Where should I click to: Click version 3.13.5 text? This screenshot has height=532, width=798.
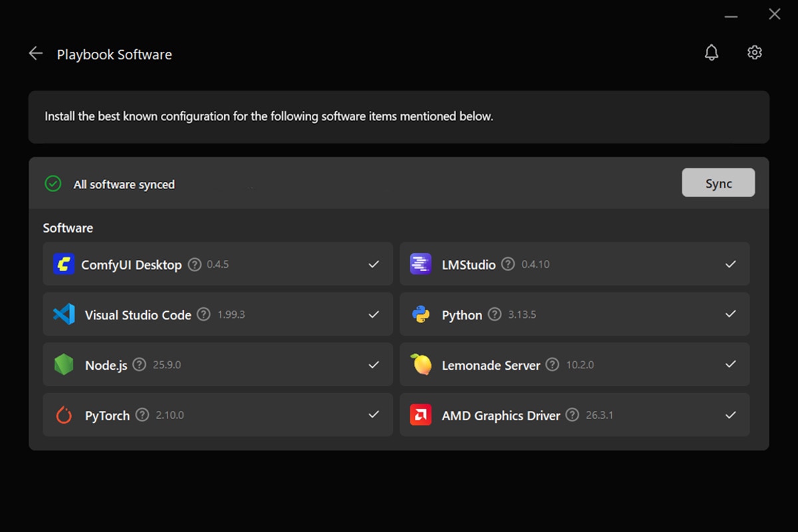pyautogui.click(x=522, y=315)
